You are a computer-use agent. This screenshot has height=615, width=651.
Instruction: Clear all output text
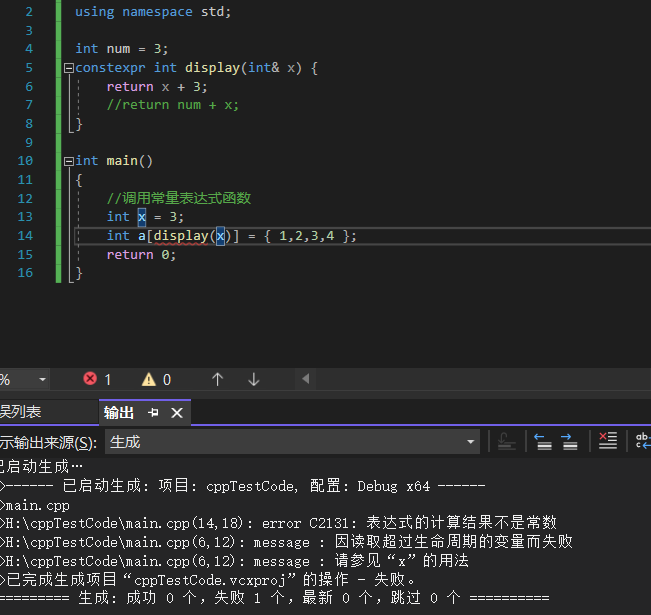click(x=607, y=441)
